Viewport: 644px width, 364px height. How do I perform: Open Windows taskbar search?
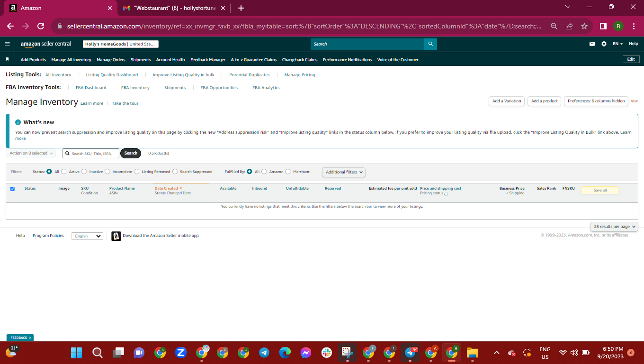point(98,353)
